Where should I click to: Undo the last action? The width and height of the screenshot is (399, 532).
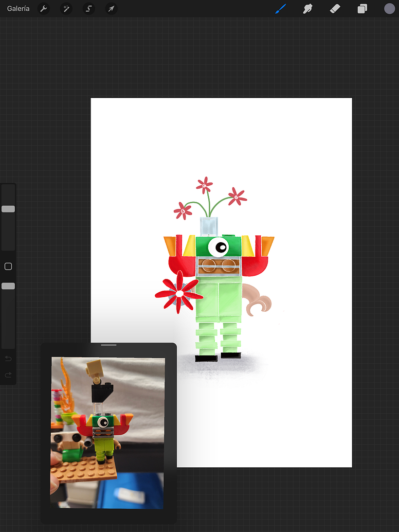click(8, 358)
